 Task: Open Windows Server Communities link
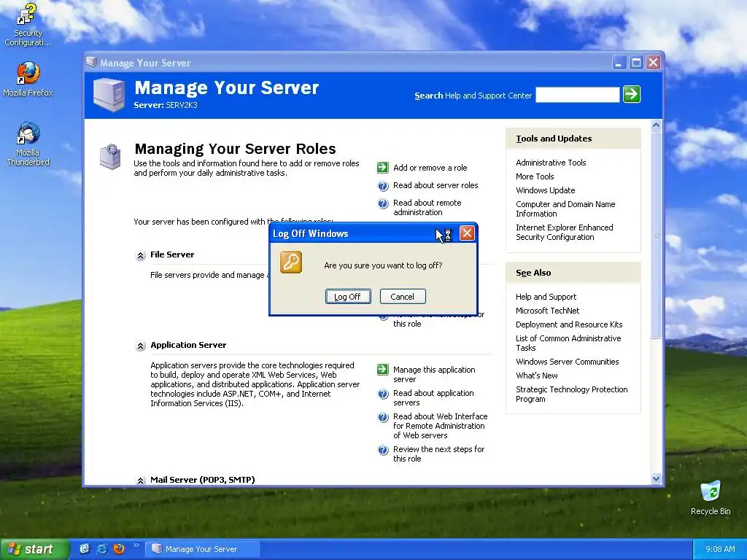pos(567,362)
